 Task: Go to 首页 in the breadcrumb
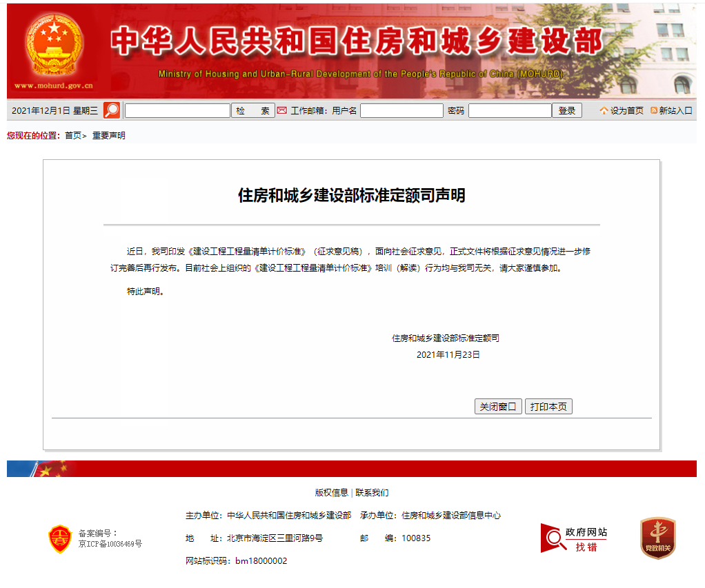coord(72,135)
